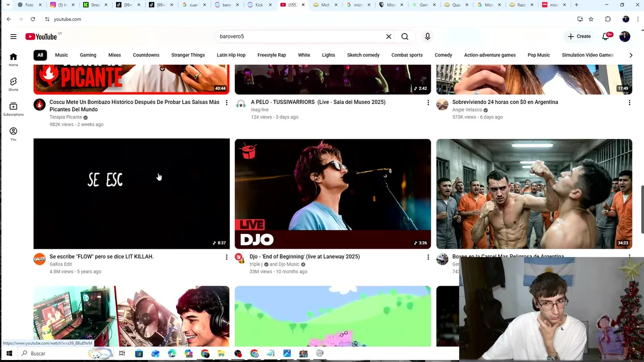Image resolution: width=644 pixels, height=362 pixels.
Task: Open the Angie Velasco channel link
Action: click(467, 110)
